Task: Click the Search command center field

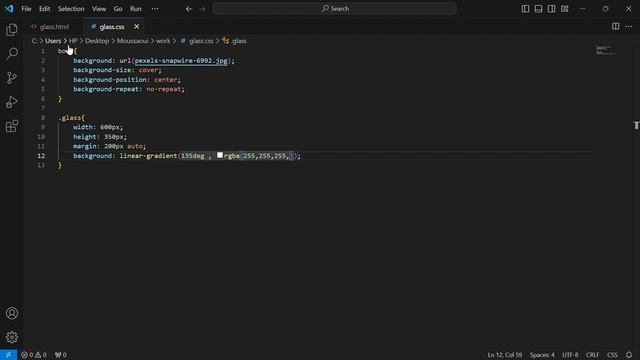Action: click(x=334, y=9)
